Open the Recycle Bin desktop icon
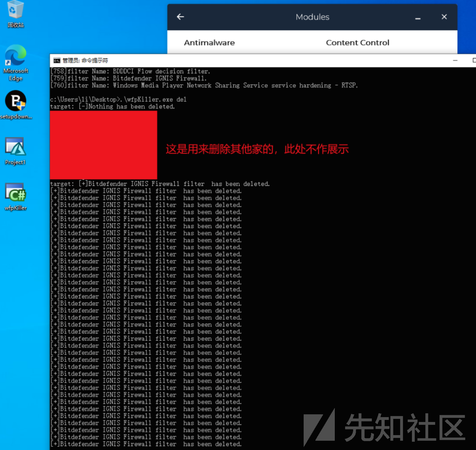Image resolution: width=476 pixels, height=450 pixels. pyautogui.click(x=16, y=13)
